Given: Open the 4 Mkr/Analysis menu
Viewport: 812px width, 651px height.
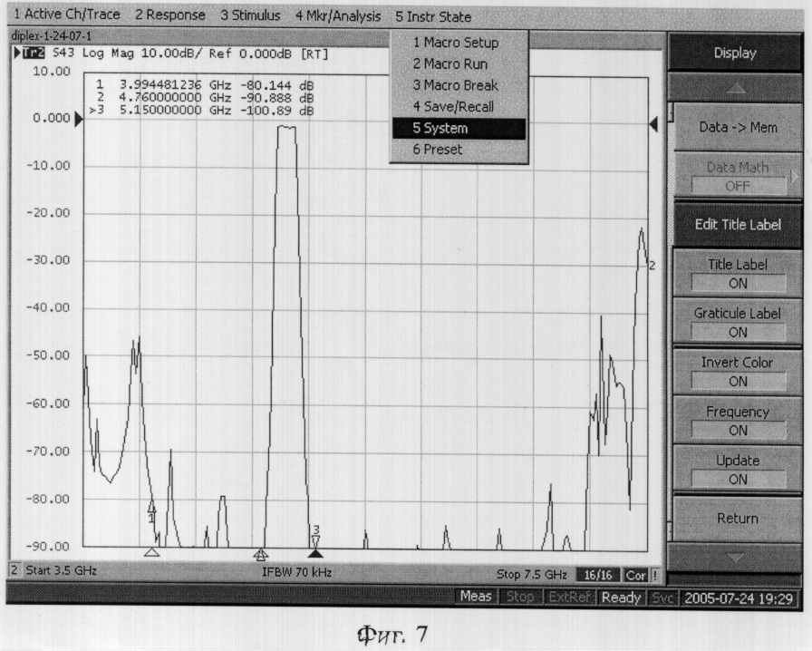Looking at the screenshot, I should point(337,16).
